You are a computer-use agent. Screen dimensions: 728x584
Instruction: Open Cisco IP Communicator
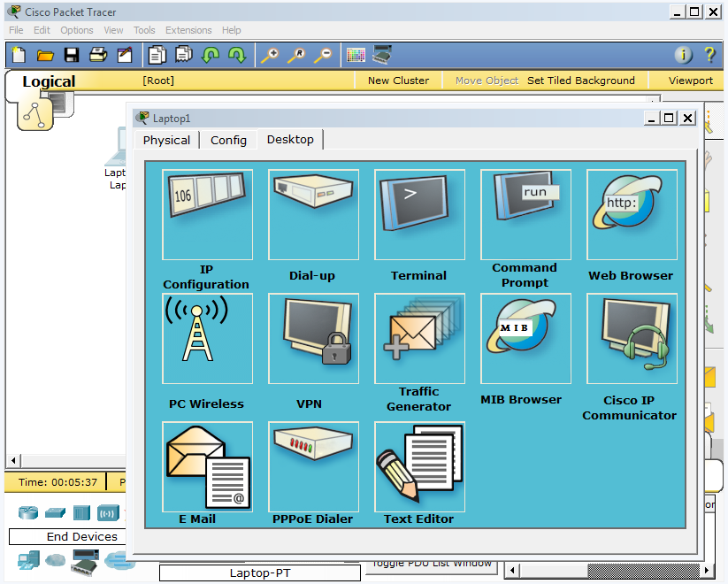632,338
